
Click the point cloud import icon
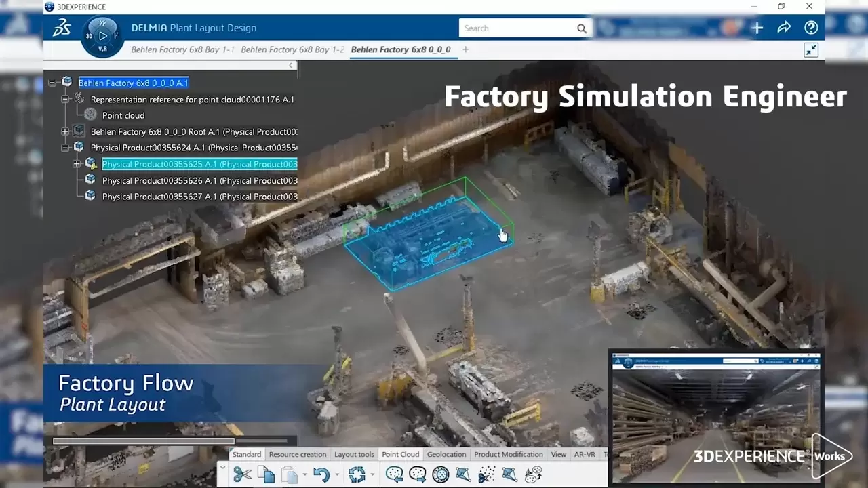pyautogui.click(x=394, y=474)
